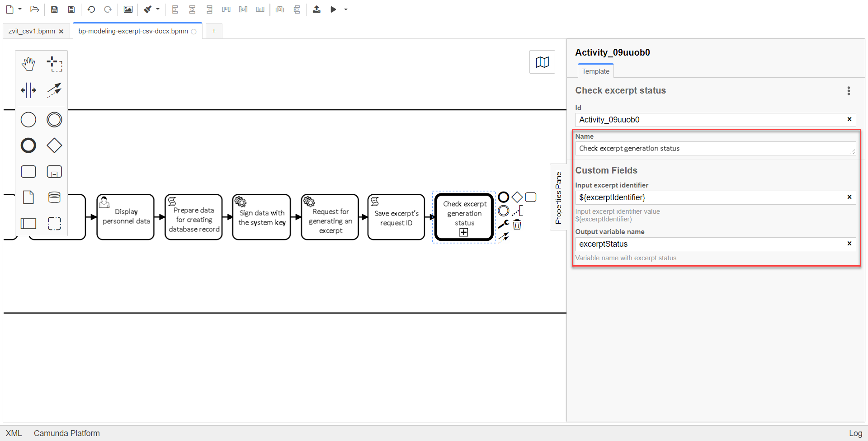Click the save diagram icon
The width and height of the screenshot is (868, 441).
point(54,9)
